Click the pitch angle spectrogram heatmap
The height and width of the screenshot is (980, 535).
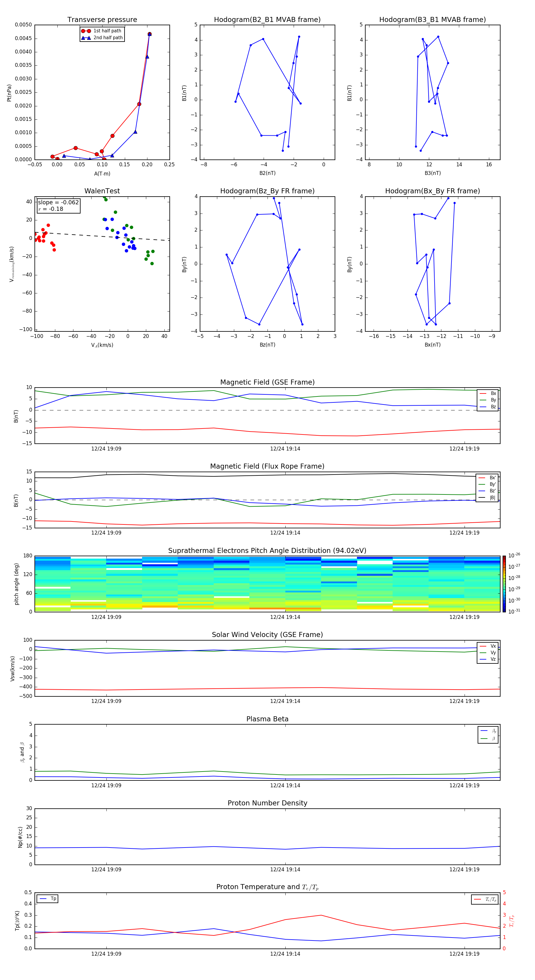pyautogui.click(x=267, y=584)
